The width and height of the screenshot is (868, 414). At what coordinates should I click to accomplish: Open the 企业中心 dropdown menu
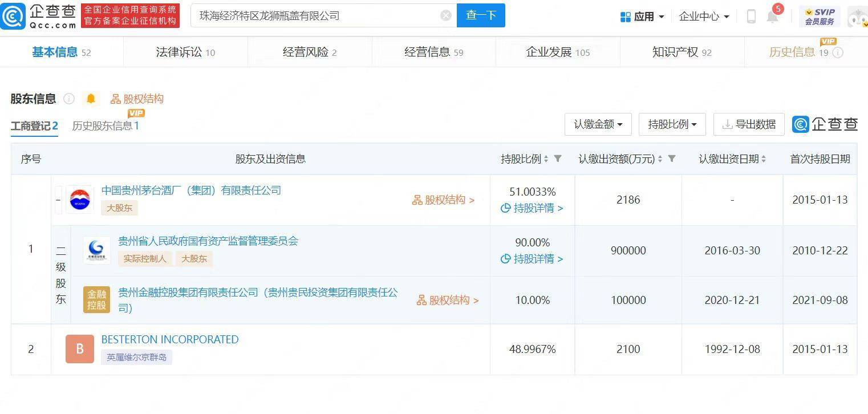[x=704, y=17]
